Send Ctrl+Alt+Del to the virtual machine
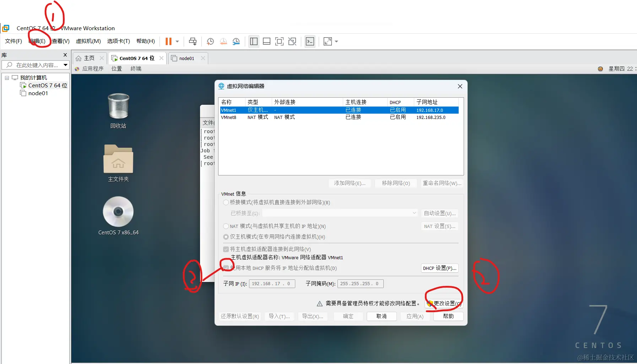Screen dimensions: 637x364 [193, 42]
